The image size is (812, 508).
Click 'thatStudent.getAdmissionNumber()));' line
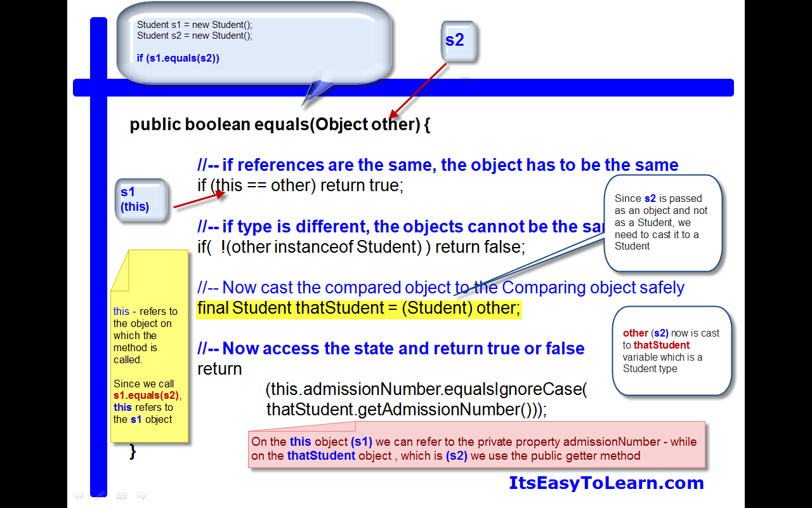coord(406,410)
